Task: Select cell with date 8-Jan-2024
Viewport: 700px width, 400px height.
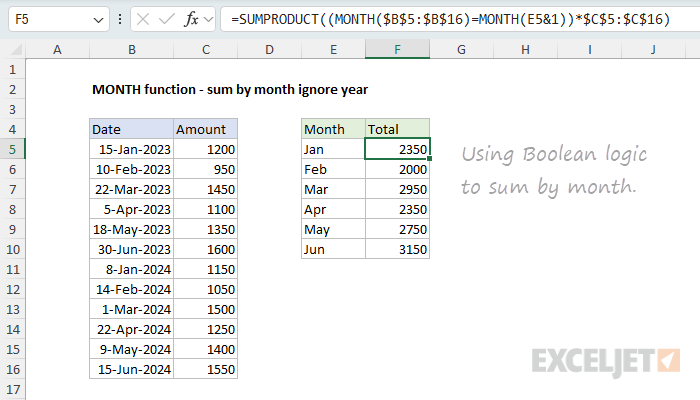Action: tap(132, 269)
